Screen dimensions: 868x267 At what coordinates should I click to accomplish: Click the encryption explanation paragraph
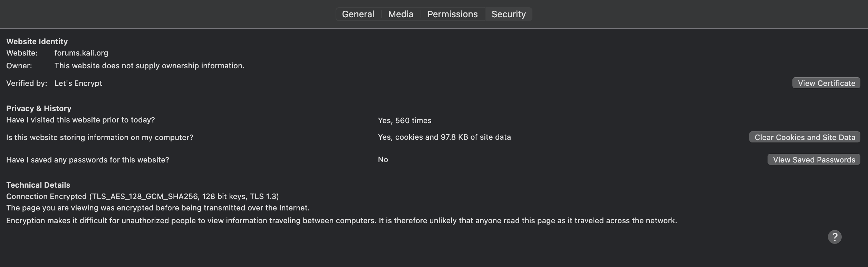click(341, 221)
